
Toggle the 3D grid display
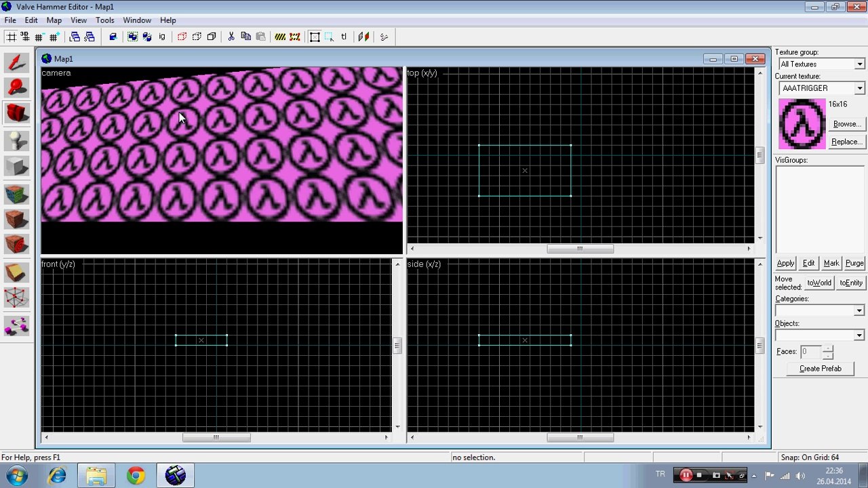pyautogui.click(x=25, y=37)
